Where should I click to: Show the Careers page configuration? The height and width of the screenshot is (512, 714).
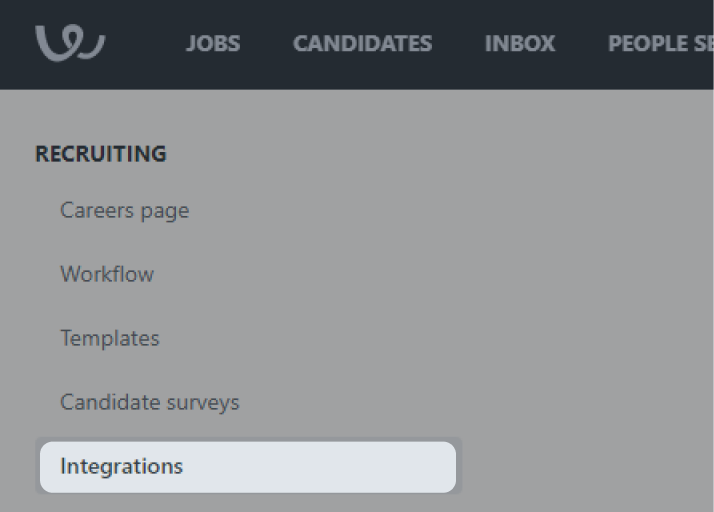pos(124,210)
